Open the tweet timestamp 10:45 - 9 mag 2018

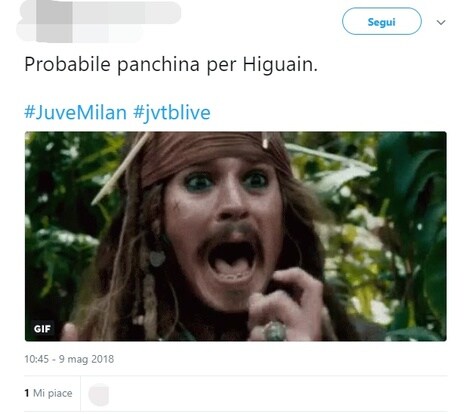(x=69, y=359)
